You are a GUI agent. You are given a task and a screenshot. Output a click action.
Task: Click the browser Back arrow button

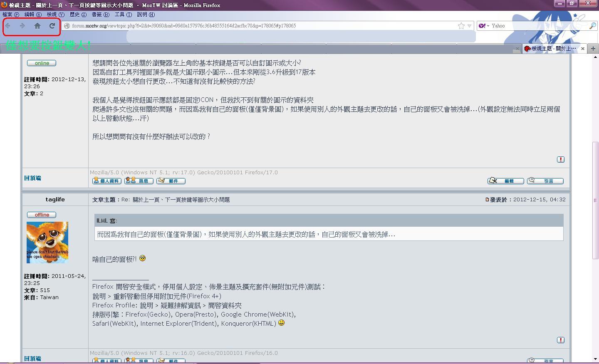[8, 26]
